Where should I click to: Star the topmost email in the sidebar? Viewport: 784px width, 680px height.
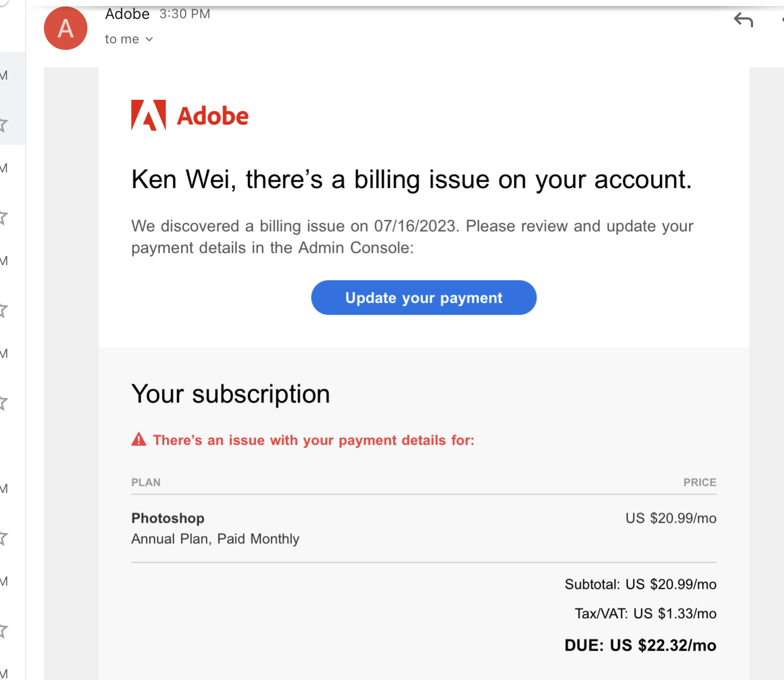point(4,125)
